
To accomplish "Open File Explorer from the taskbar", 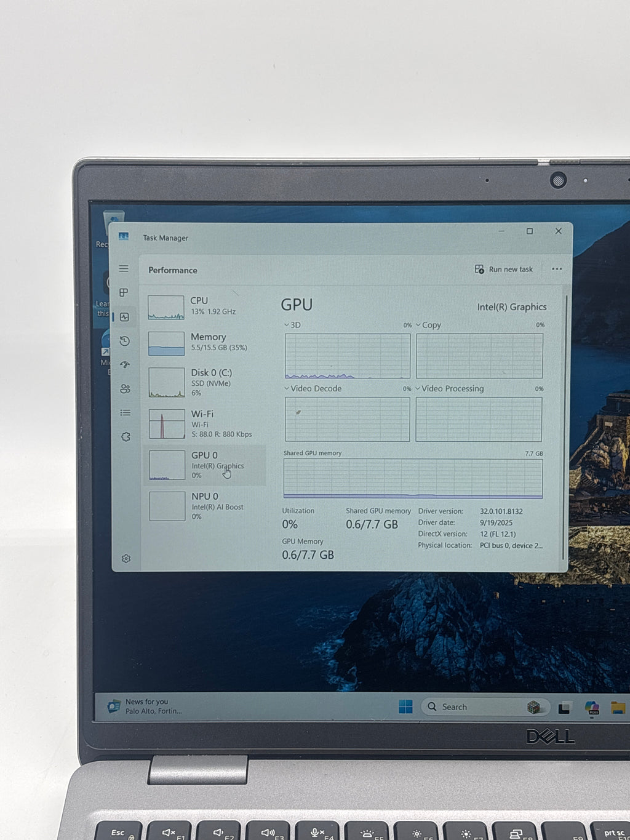I will [x=618, y=708].
